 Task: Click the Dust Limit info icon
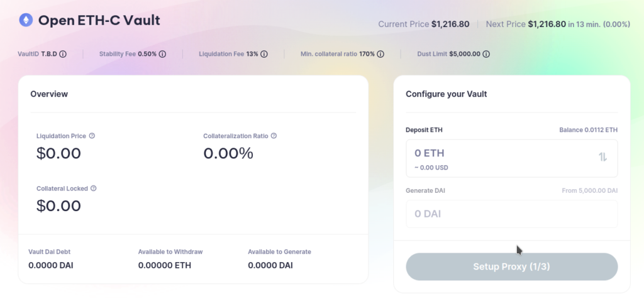pos(486,54)
